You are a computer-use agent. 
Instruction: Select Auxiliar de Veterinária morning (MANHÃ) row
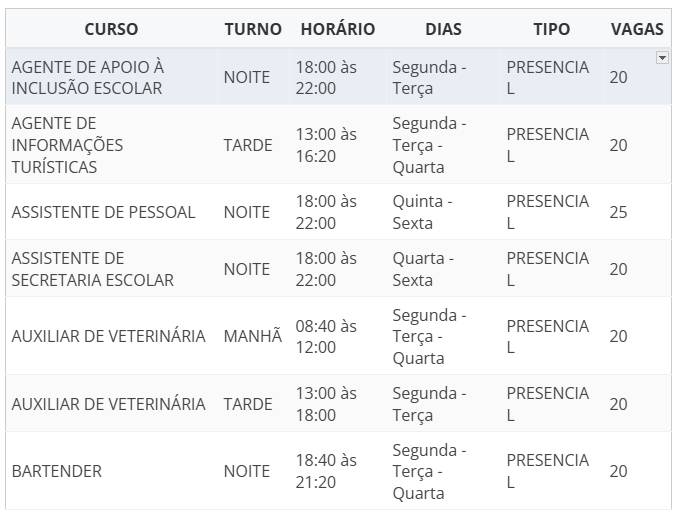tap(338, 336)
